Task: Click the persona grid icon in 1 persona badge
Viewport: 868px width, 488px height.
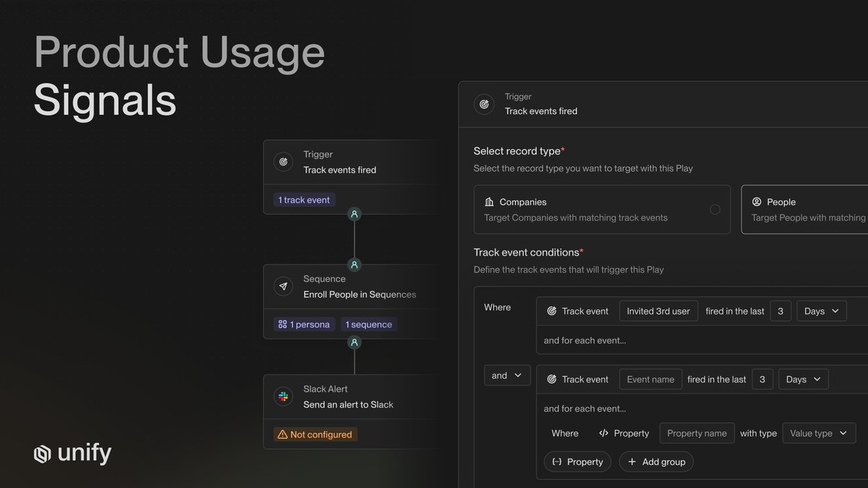Action: coord(282,325)
